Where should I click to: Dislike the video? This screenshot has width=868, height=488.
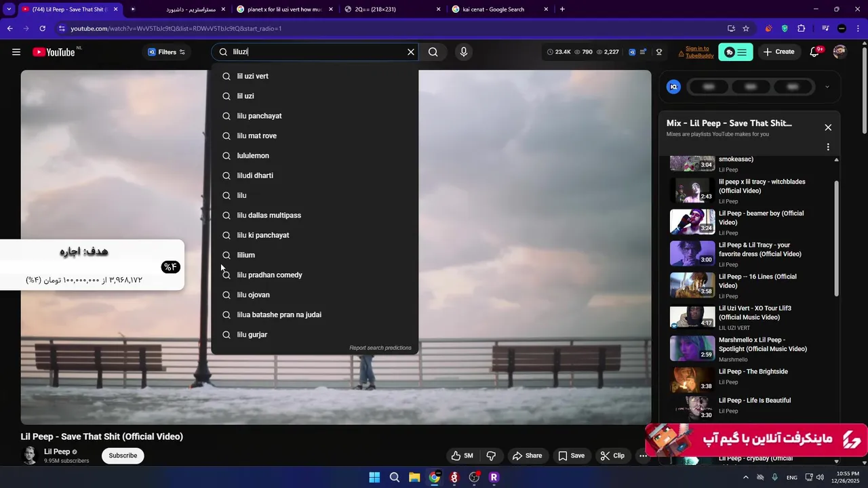pyautogui.click(x=491, y=455)
